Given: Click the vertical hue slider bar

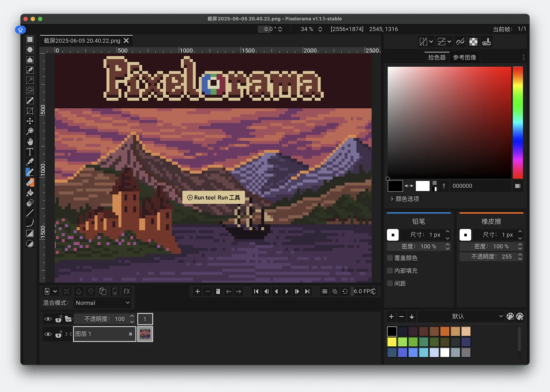Looking at the screenshot, I should pyautogui.click(x=518, y=123).
